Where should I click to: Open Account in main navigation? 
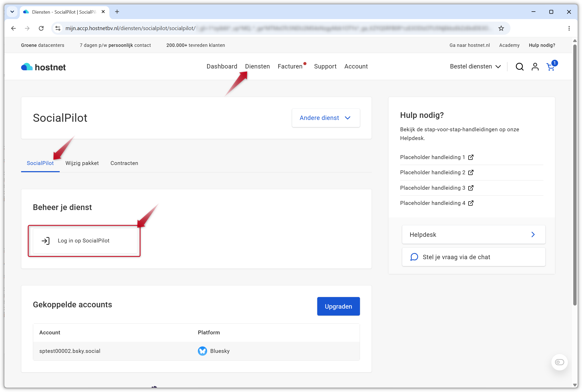[x=356, y=66]
